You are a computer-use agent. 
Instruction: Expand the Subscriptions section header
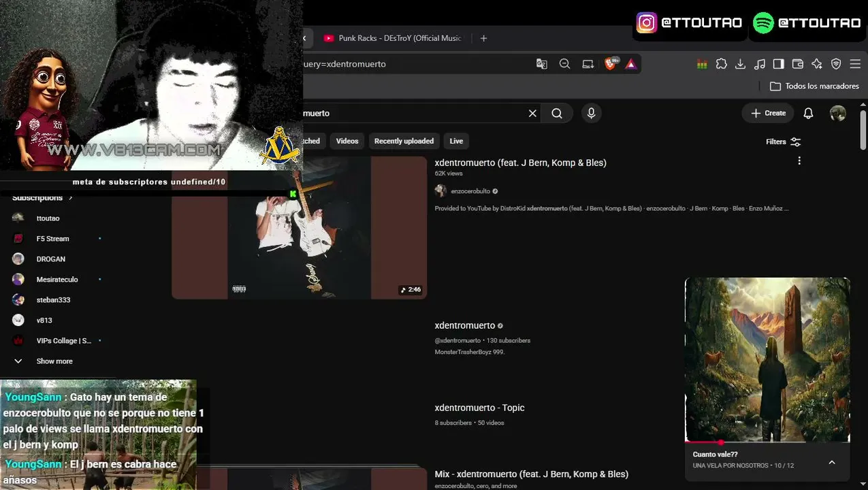pos(42,198)
